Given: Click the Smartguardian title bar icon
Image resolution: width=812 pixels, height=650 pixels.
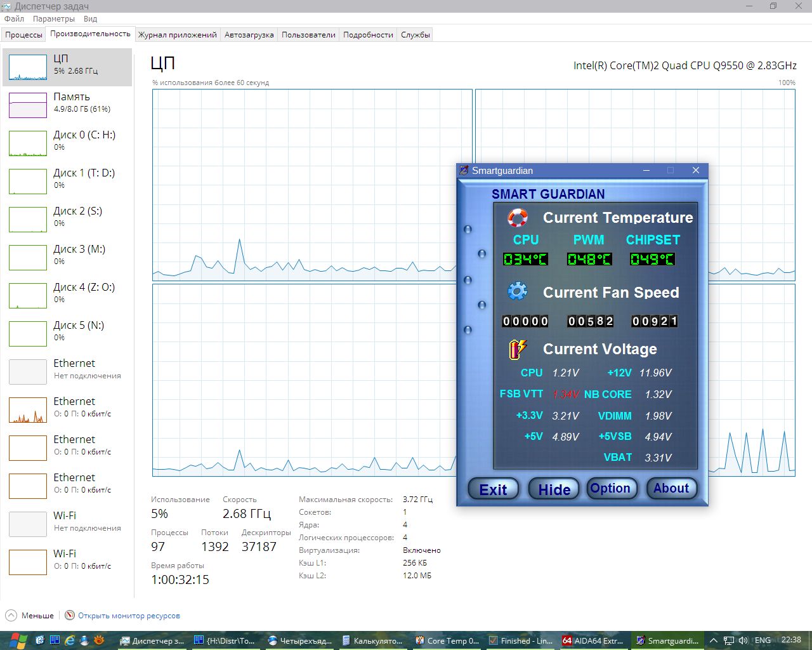Looking at the screenshot, I should tap(464, 170).
